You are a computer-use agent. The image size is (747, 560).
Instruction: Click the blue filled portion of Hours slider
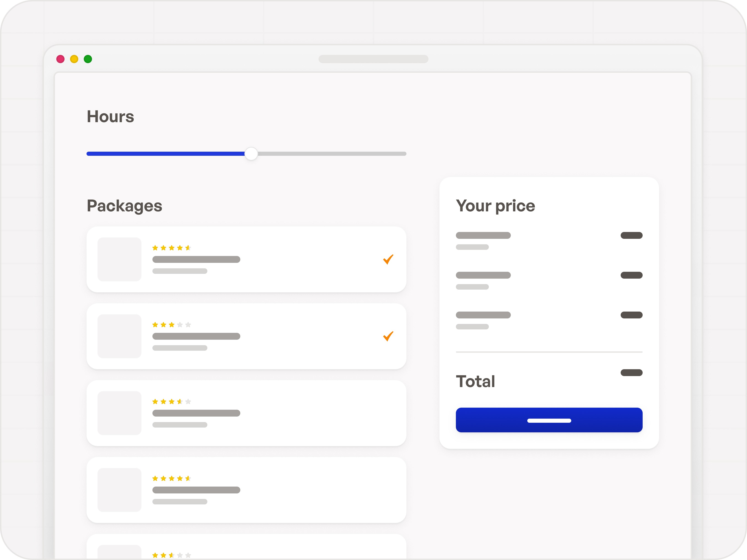tap(165, 153)
